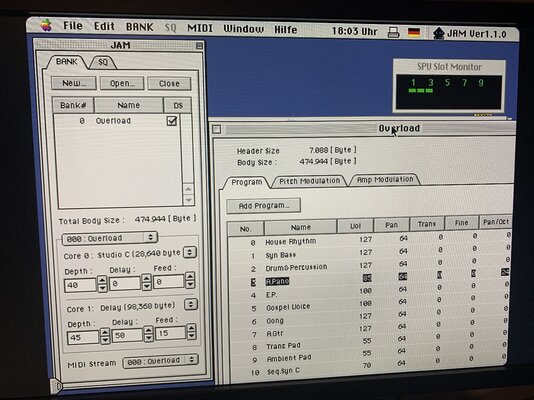534x400 pixels.
Task: Click the printer icon in menu bar
Action: [x=393, y=33]
